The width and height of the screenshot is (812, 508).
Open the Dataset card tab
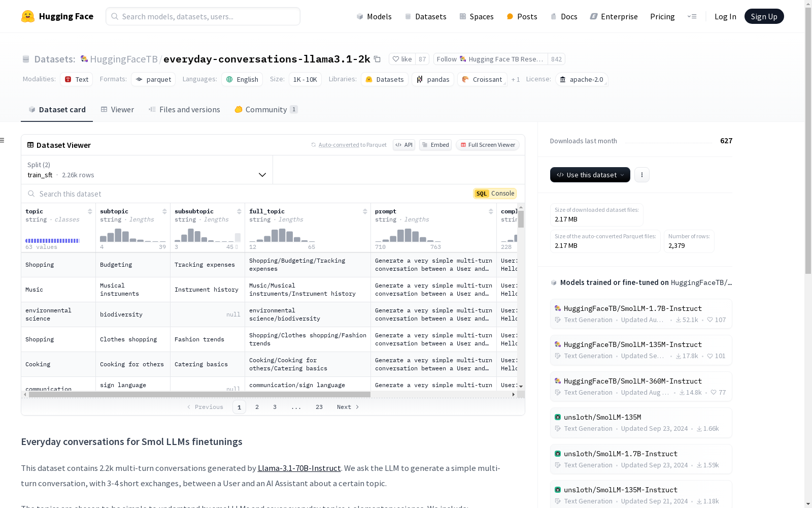point(57,110)
